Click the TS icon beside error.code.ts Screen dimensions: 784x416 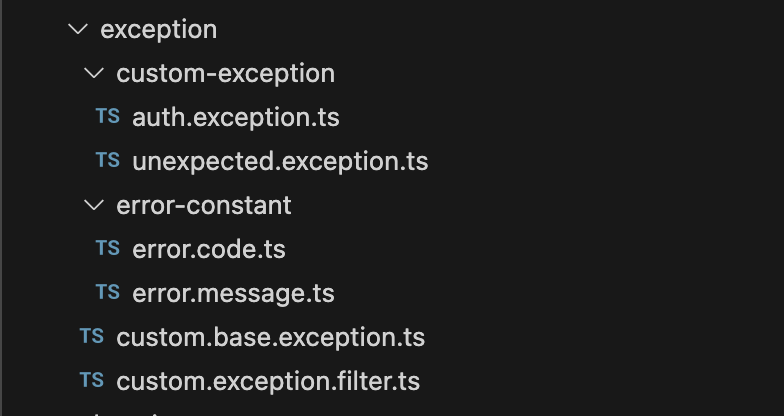[108, 248]
